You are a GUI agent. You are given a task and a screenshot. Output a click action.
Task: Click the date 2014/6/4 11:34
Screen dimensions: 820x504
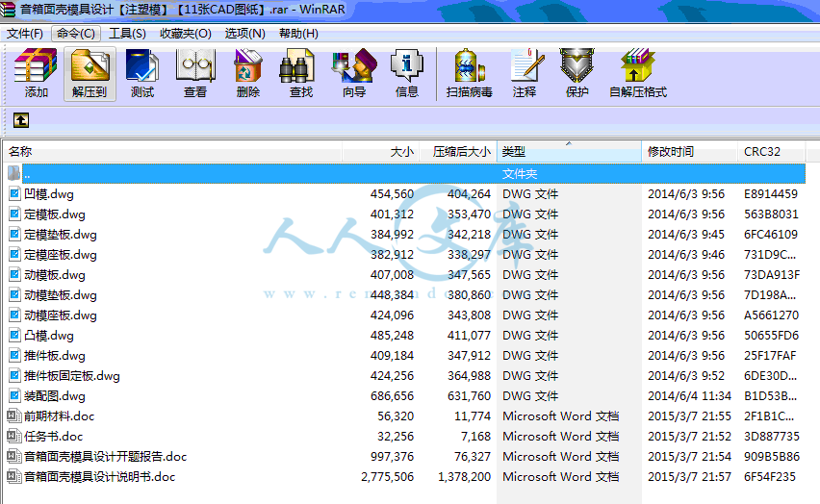689,395
